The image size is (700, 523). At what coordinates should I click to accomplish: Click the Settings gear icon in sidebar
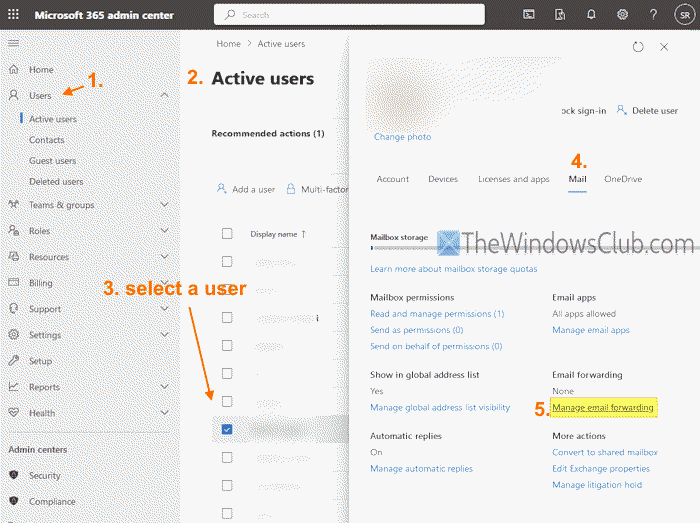(14, 334)
